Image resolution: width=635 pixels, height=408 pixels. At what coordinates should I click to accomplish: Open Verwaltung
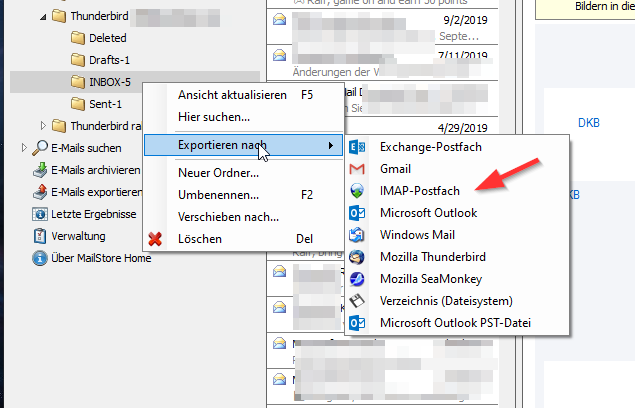point(78,236)
